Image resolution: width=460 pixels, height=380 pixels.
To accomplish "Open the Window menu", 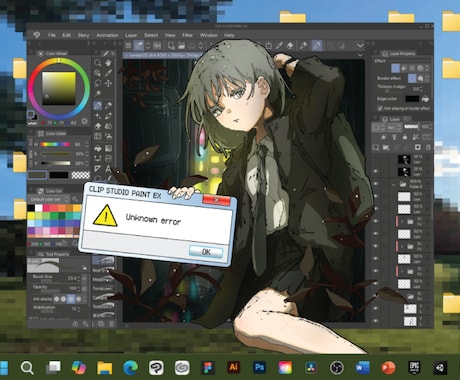I will pyautogui.click(x=209, y=35).
